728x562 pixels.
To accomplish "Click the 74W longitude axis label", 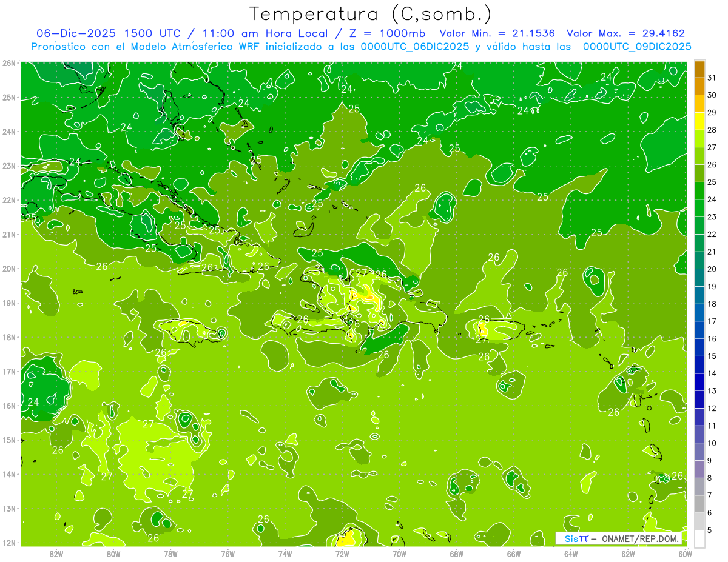I will 285,554.
